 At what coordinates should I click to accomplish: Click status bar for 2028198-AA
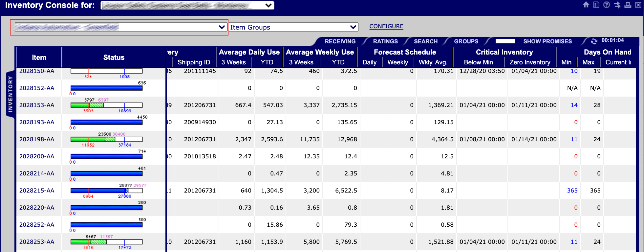pos(107,139)
